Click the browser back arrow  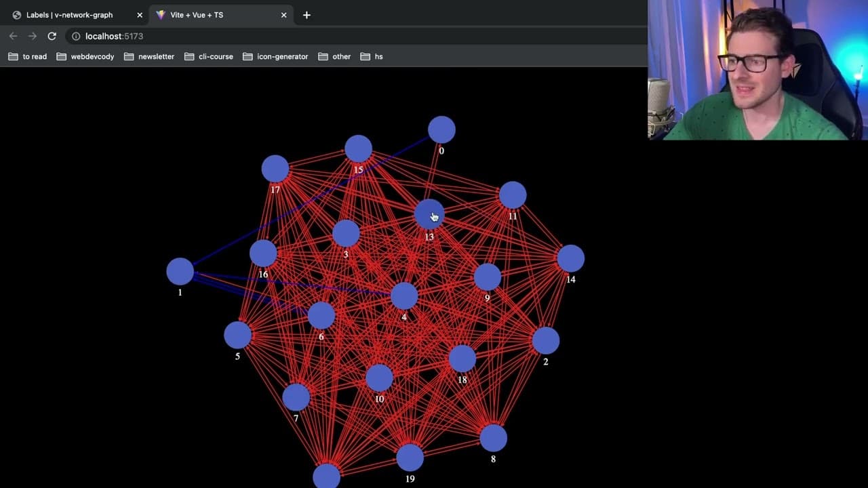(13, 36)
